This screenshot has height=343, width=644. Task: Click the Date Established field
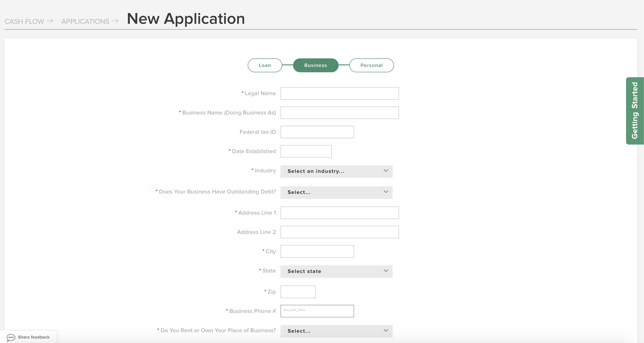click(x=306, y=151)
